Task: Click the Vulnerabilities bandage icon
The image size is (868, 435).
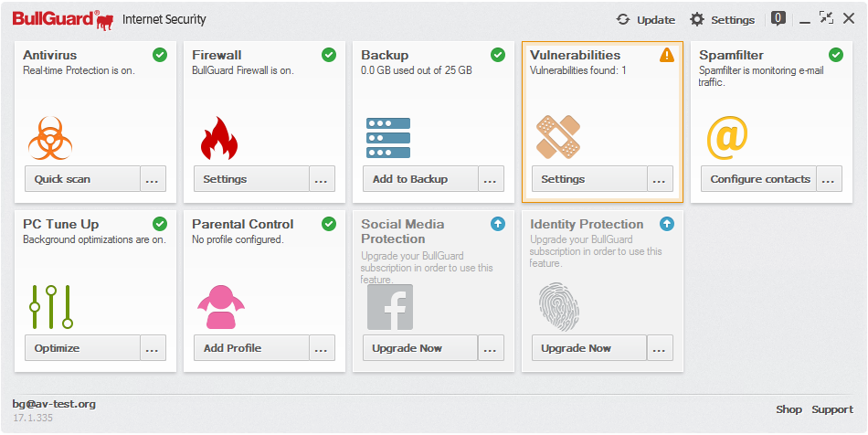Action: pos(557,137)
